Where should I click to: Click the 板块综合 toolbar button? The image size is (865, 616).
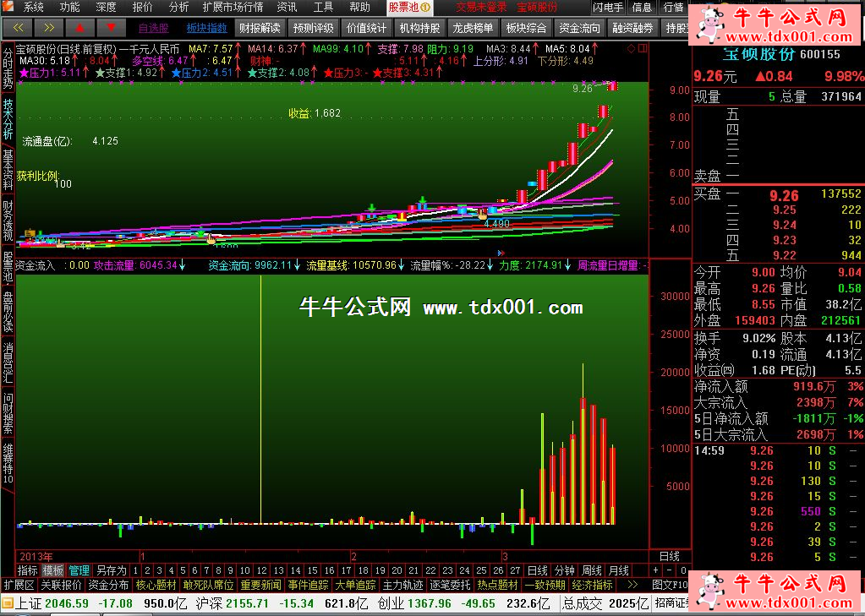pyautogui.click(x=526, y=28)
